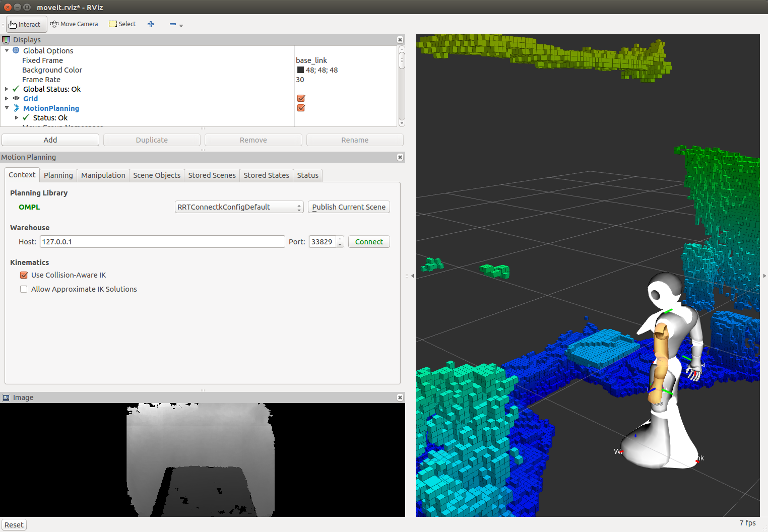Click the Global Status checkmark icon
Screen dimensions: 768x532
tap(16, 89)
